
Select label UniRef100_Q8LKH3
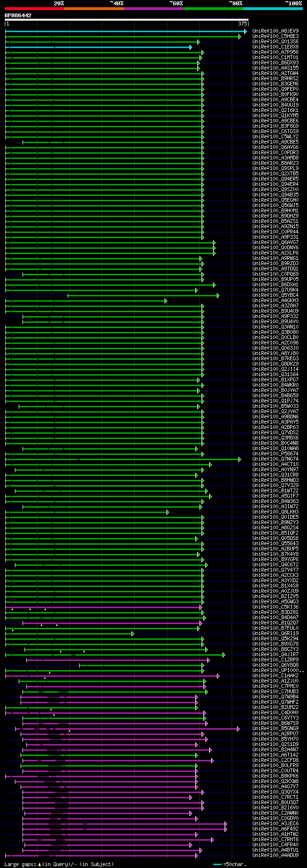(x=275, y=512)
